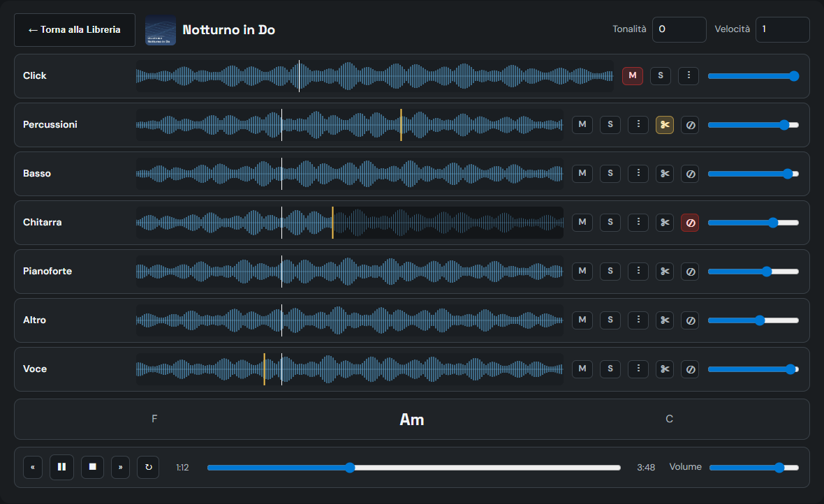Adjust the master Volume slider
The width and height of the screenshot is (824, 504).
(754, 468)
